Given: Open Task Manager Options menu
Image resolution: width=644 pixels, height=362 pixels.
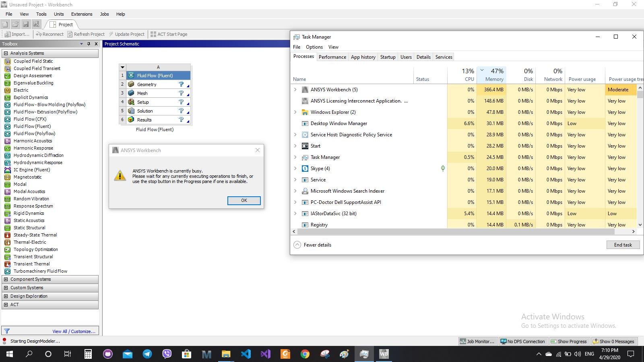Looking at the screenshot, I should coord(314,47).
